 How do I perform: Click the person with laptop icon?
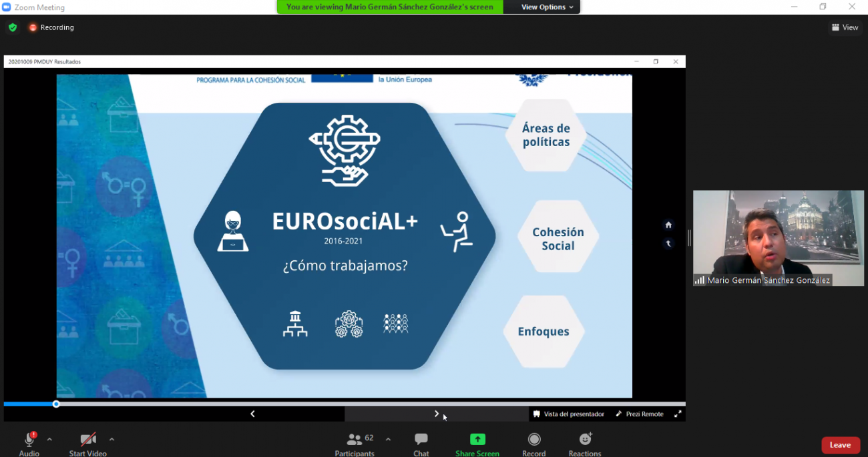233,231
